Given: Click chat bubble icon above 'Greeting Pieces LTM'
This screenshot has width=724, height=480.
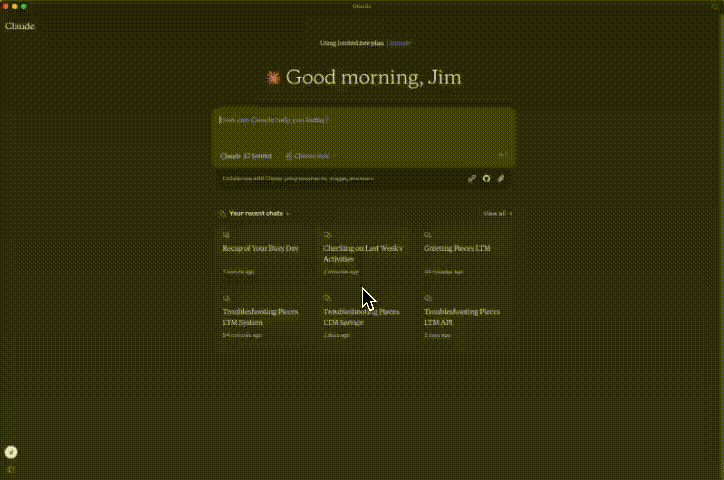Looking at the screenshot, I should click(x=428, y=235).
